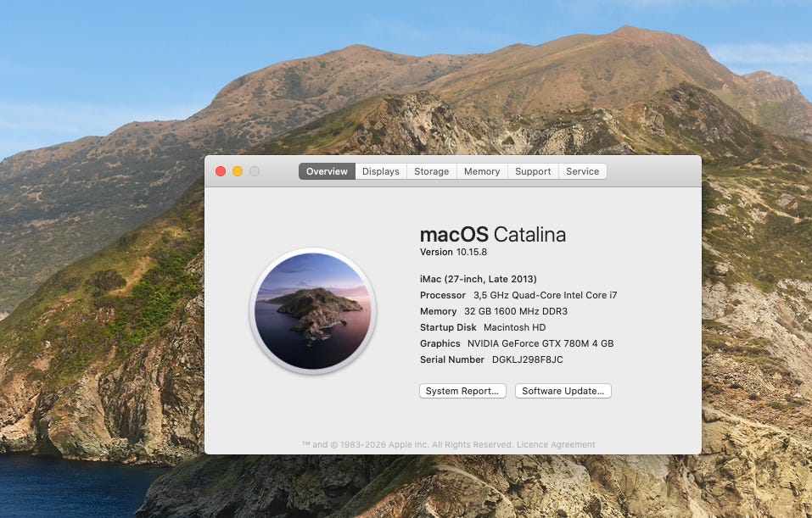Click the macOS Catalina island icon
This screenshot has height=518, width=812.
(x=313, y=311)
